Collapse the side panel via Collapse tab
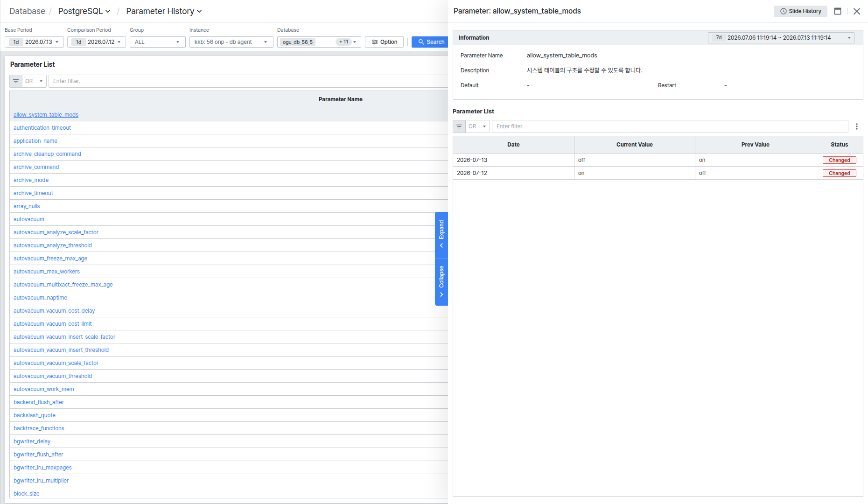The width and height of the screenshot is (868, 504). pos(441,282)
